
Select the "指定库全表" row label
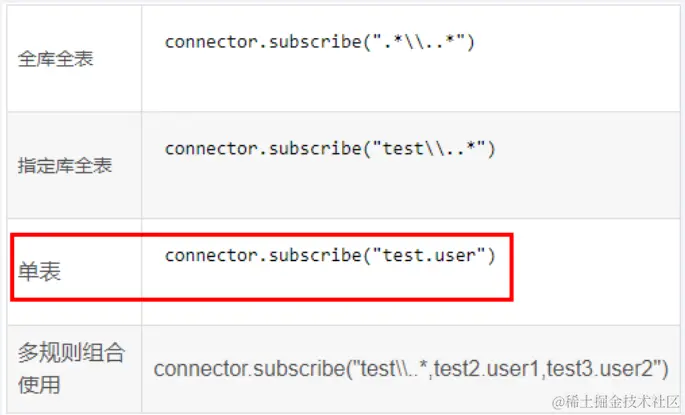(x=65, y=166)
